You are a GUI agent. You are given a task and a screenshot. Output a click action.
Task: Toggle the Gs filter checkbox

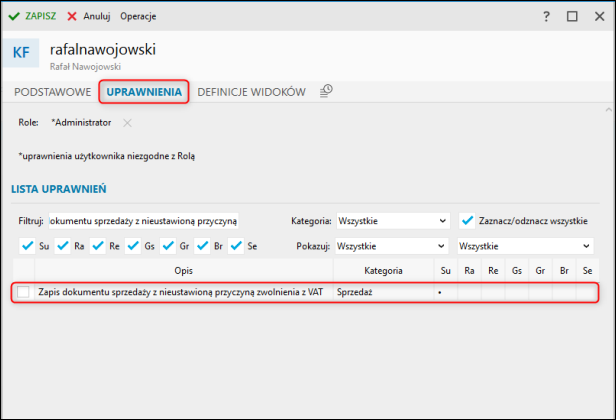click(x=133, y=246)
